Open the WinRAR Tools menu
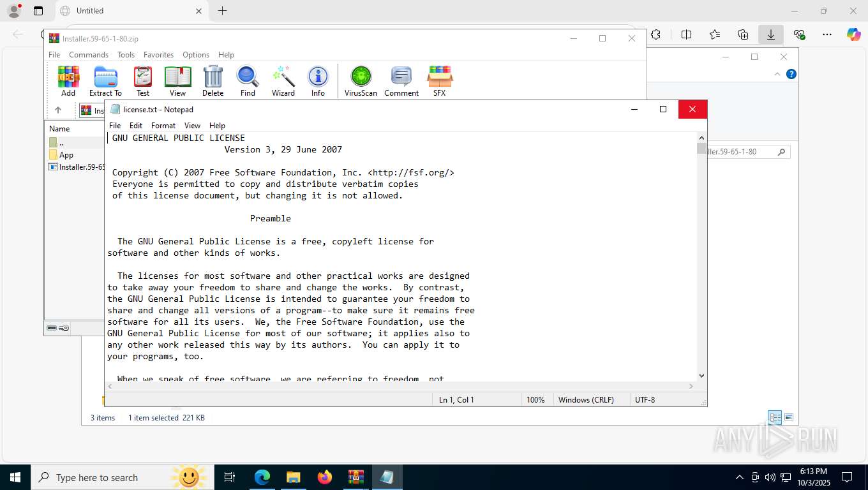Image resolution: width=868 pixels, height=490 pixels. (126, 55)
